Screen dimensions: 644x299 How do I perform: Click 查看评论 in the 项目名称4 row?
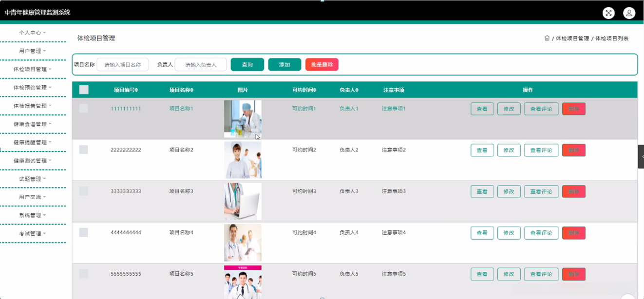click(x=541, y=233)
